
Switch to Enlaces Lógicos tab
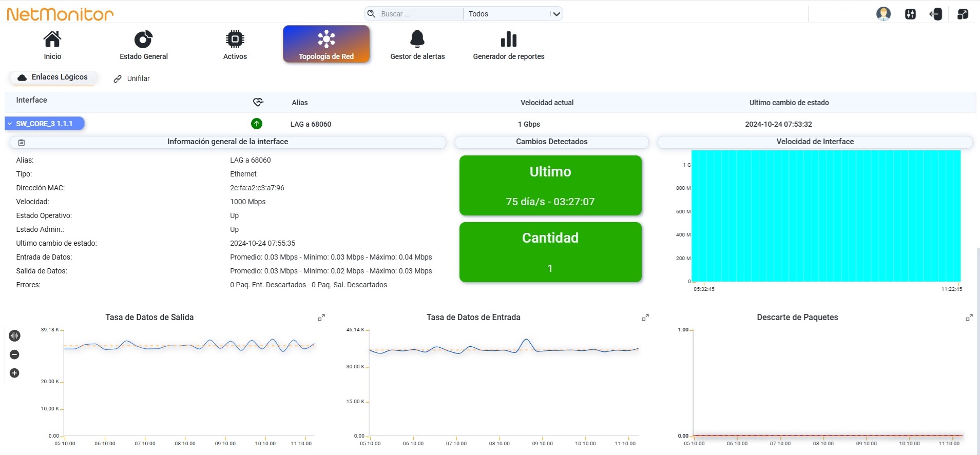pyautogui.click(x=52, y=77)
